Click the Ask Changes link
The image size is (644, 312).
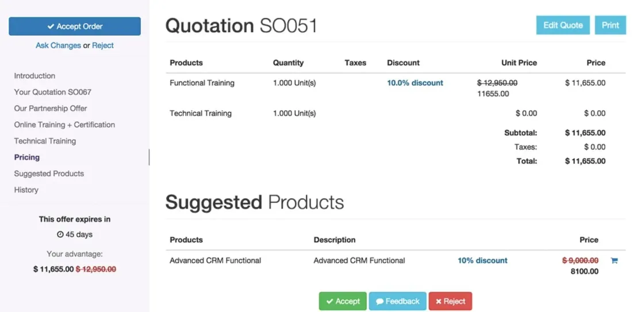pos(58,45)
